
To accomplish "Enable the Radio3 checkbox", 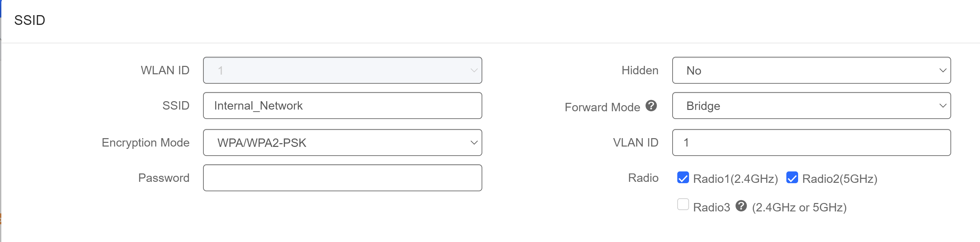I will click(683, 204).
